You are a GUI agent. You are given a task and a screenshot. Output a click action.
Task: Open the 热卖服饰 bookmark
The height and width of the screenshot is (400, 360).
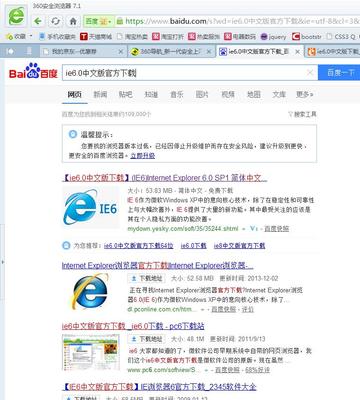click(x=204, y=36)
